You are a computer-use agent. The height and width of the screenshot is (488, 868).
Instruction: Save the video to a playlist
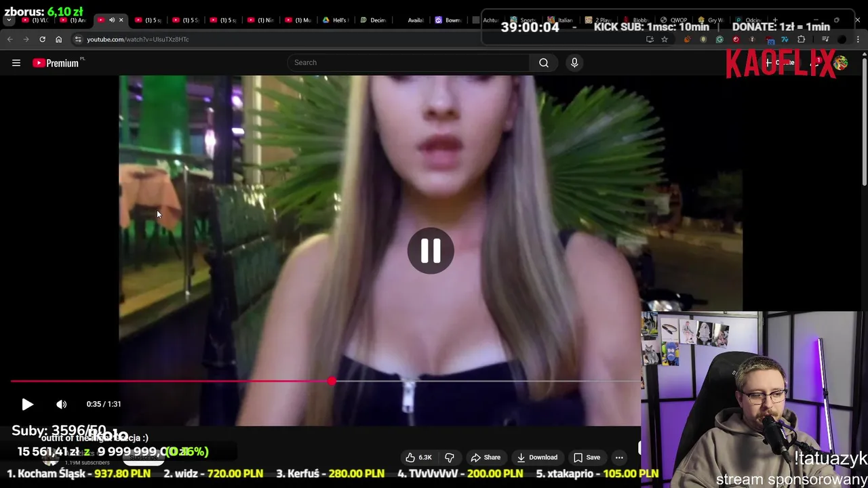coord(587,457)
